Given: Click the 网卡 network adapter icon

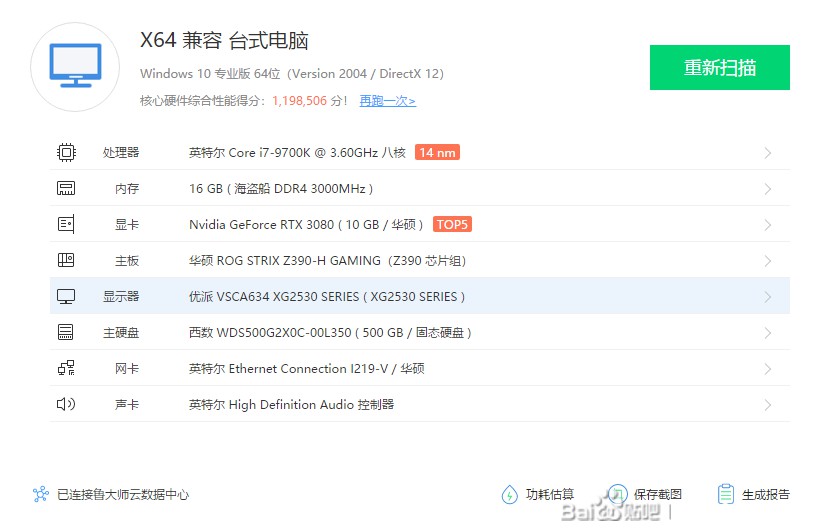Looking at the screenshot, I should click(66, 368).
